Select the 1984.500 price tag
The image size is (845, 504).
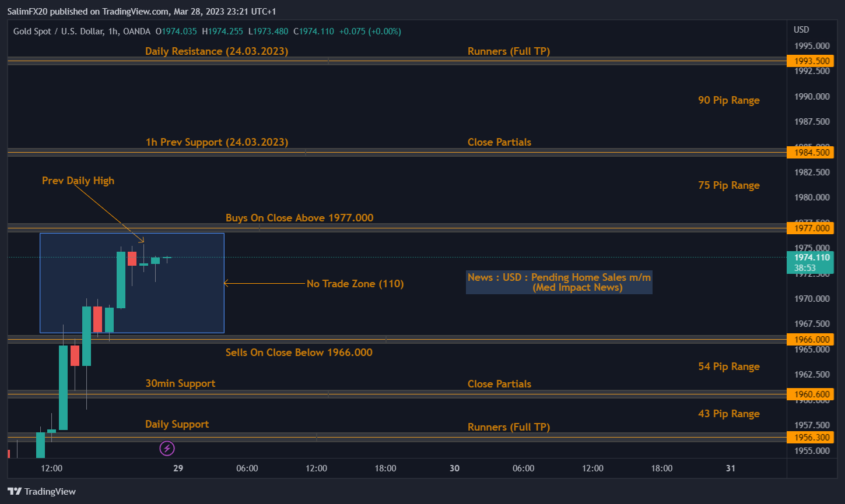[809, 152]
